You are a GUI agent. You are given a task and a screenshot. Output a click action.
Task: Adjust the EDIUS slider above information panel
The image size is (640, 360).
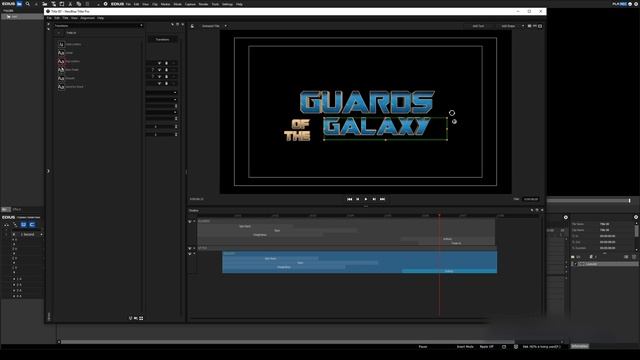tap(629, 200)
